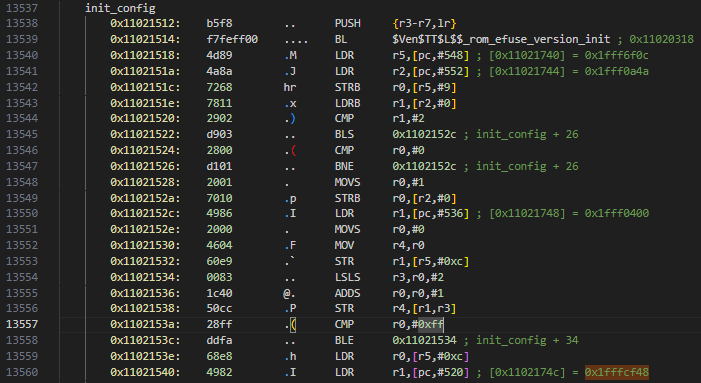Image resolution: width=701 pixels, height=383 pixels.
Task: Click the PUSH mnemonic
Action: (347, 23)
